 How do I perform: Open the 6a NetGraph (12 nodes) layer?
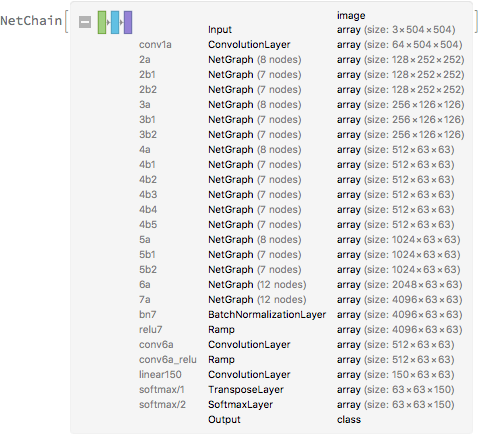[301, 285]
